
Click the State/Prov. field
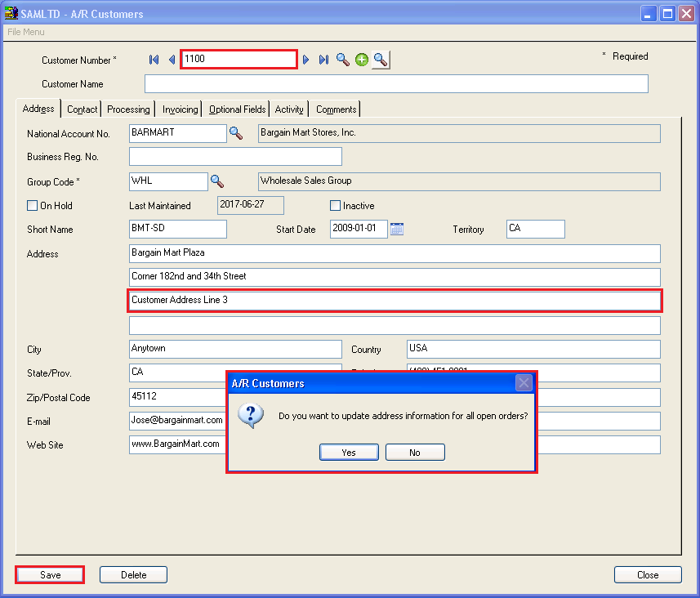(178, 373)
